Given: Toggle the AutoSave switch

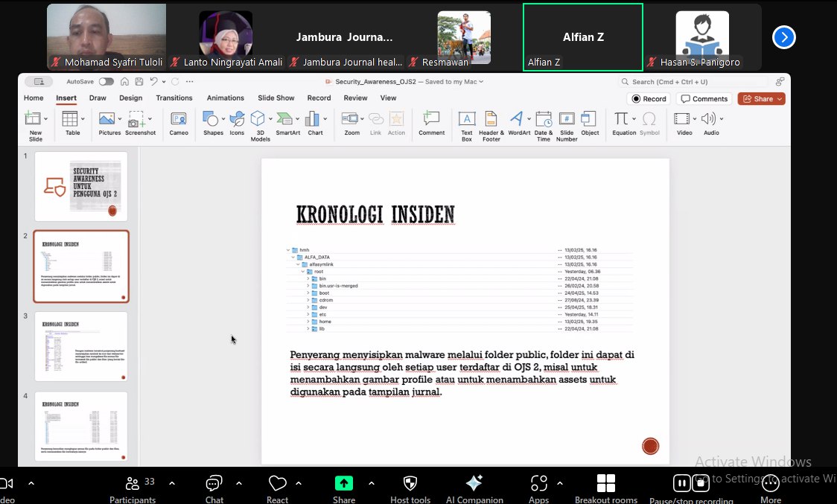Looking at the screenshot, I should tap(106, 82).
